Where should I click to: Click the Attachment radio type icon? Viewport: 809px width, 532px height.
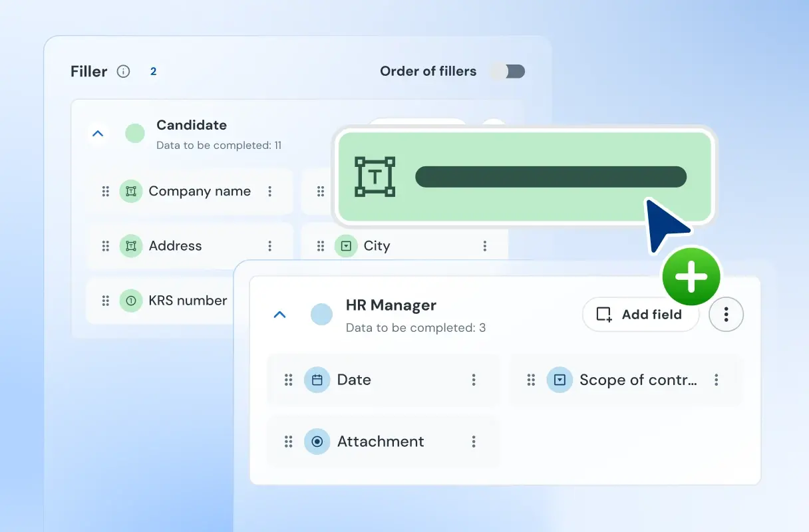click(x=317, y=442)
